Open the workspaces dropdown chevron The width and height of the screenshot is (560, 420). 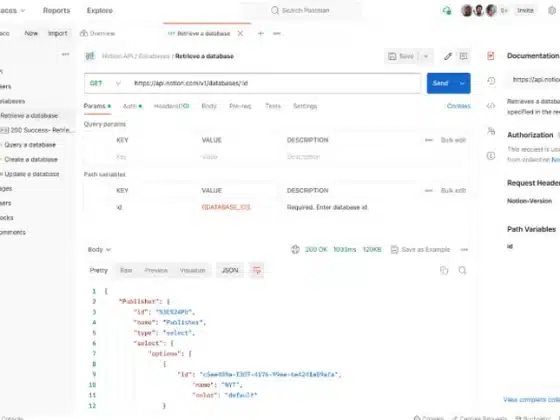[x=23, y=10]
